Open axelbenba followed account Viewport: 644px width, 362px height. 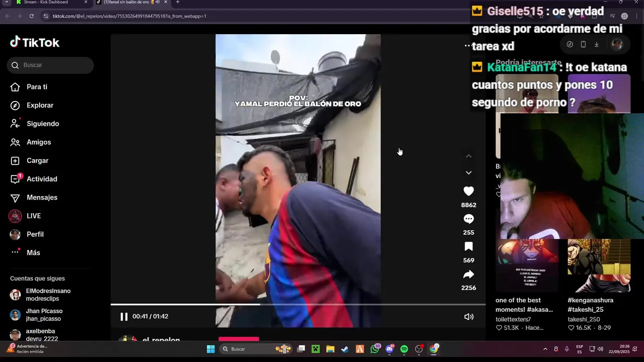pos(34,335)
